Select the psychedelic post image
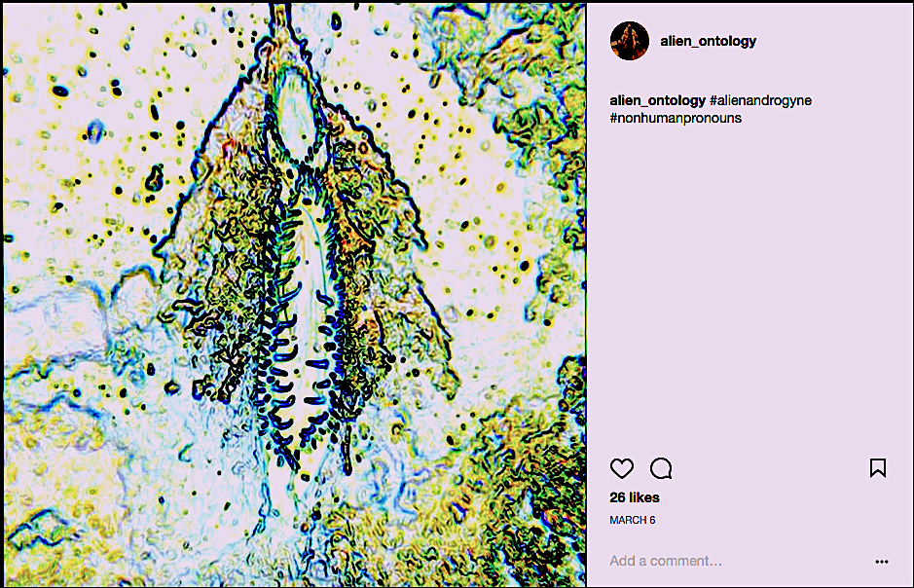The width and height of the screenshot is (914, 588). (294, 295)
